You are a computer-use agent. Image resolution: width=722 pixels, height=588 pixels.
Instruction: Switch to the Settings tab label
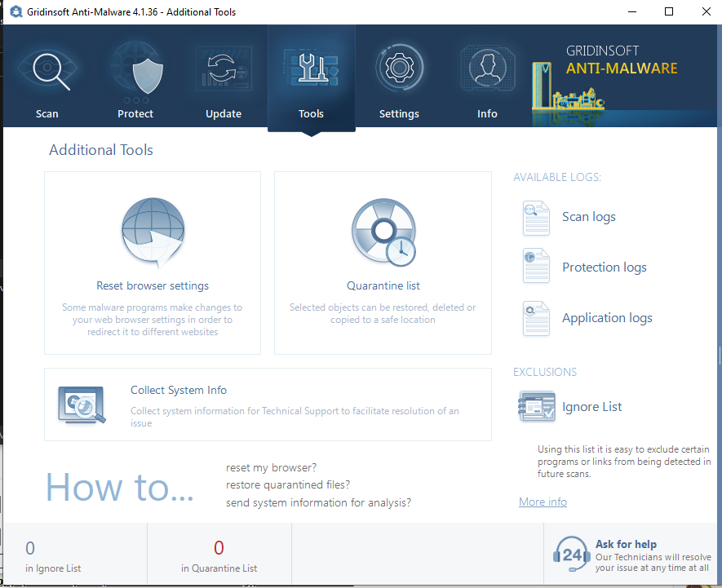click(x=399, y=113)
